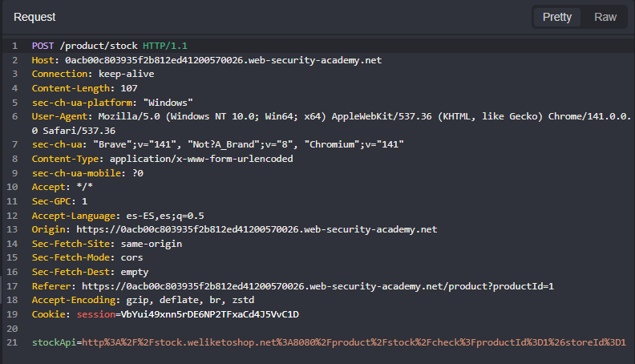Image resolution: width=635 pixels, height=364 pixels.
Task: Click the /product/stock path on line 1
Action: pyautogui.click(x=99, y=46)
